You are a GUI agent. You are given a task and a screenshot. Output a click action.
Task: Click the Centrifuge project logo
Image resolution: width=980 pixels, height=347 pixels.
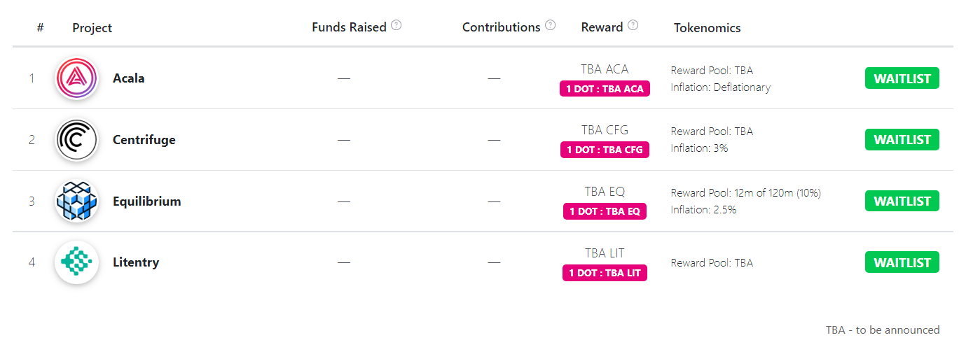(x=76, y=140)
